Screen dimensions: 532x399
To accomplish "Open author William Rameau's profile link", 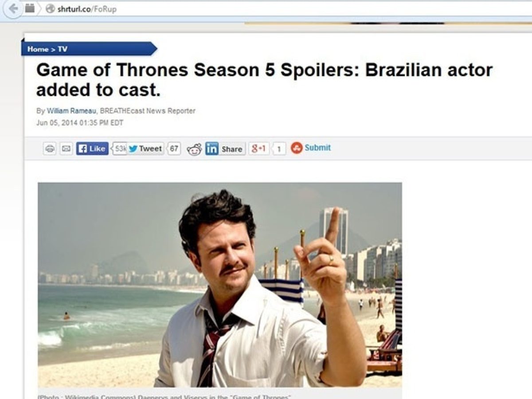I will 71,111.
